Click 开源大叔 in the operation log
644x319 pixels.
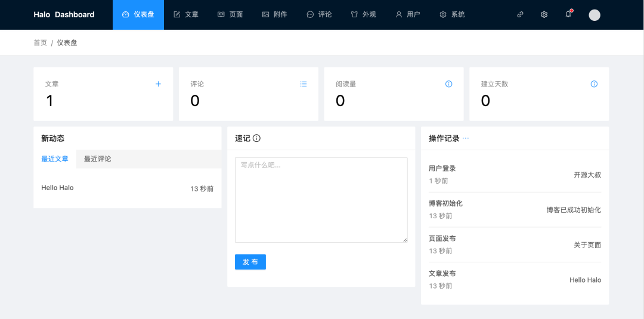[x=588, y=175]
